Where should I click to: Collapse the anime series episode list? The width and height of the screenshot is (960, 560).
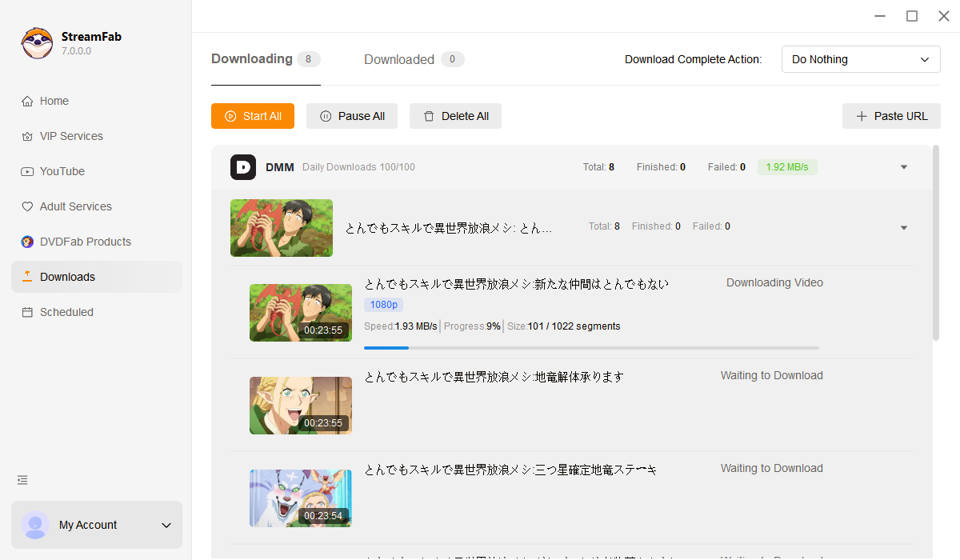click(x=903, y=227)
